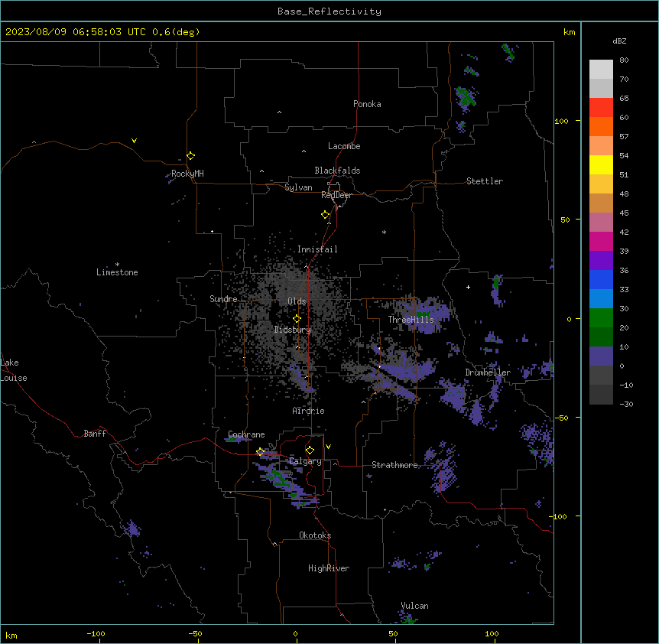The image size is (659, 644).
Task: Select the blue 36–33 dBZ legend color
Action: 601,279
